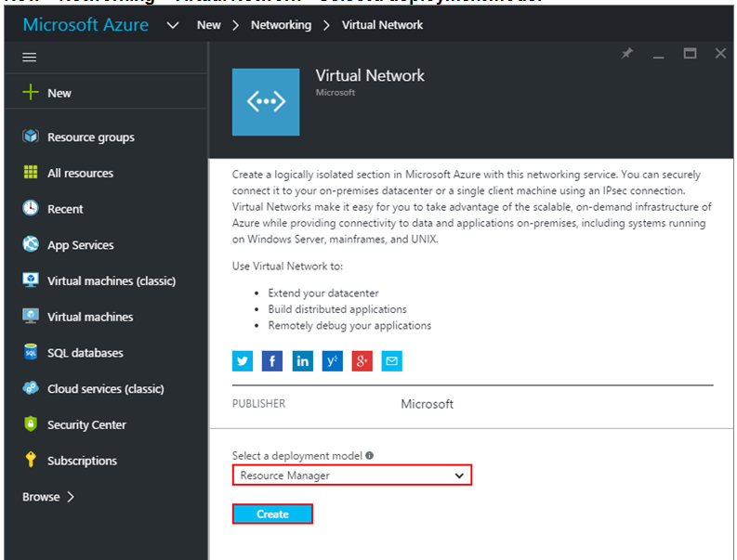Open App Services label
The width and height of the screenshot is (737, 560).
(x=80, y=245)
